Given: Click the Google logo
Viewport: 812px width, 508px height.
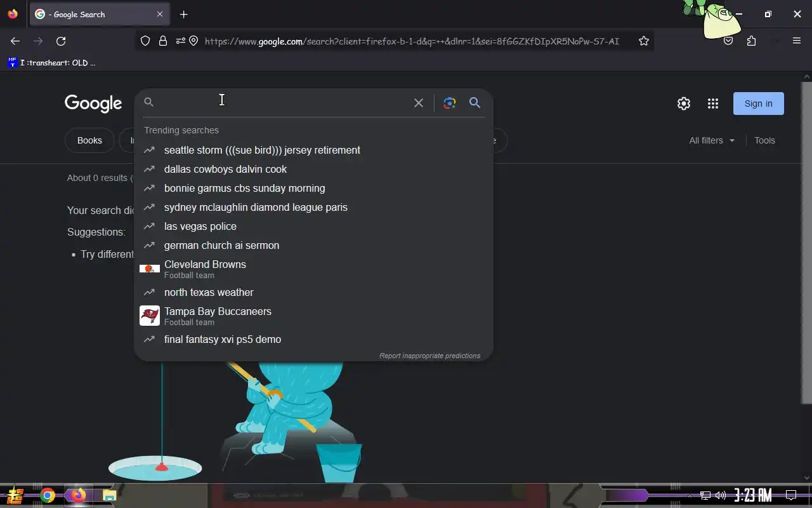Looking at the screenshot, I should [x=93, y=104].
